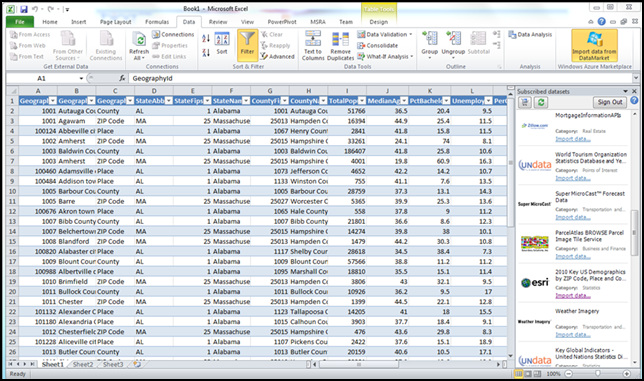
Task: Click the Sign Out button
Action: [610, 102]
